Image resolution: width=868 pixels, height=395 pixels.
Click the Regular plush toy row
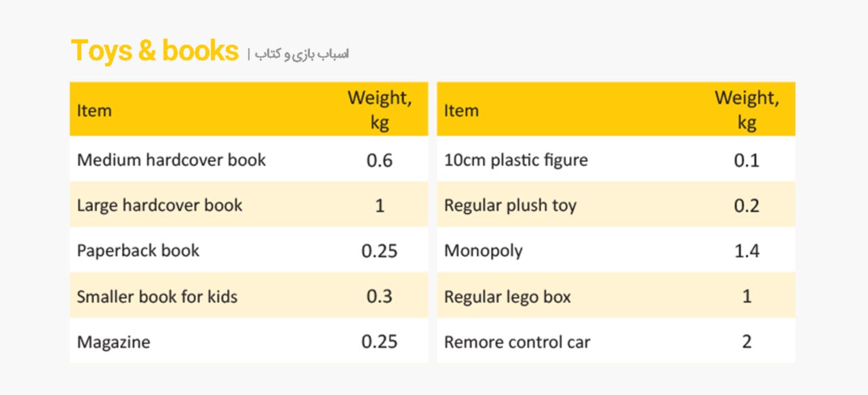(x=616, y=205)
